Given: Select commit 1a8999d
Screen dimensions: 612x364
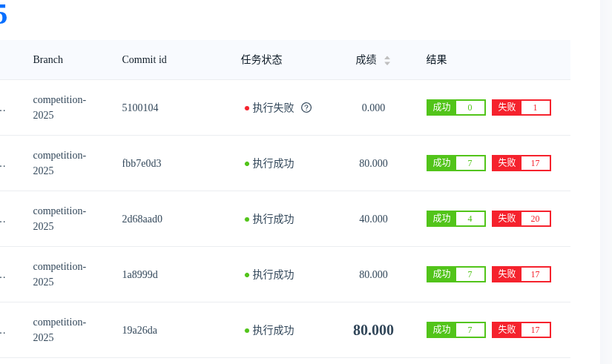Looking at the screenshot, I should click(139, 274).
